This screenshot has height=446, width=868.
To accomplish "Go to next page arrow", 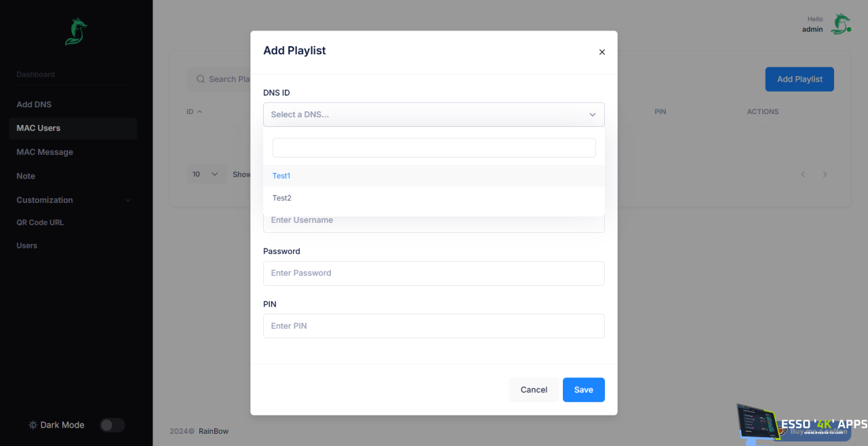I will pos(825,174).
